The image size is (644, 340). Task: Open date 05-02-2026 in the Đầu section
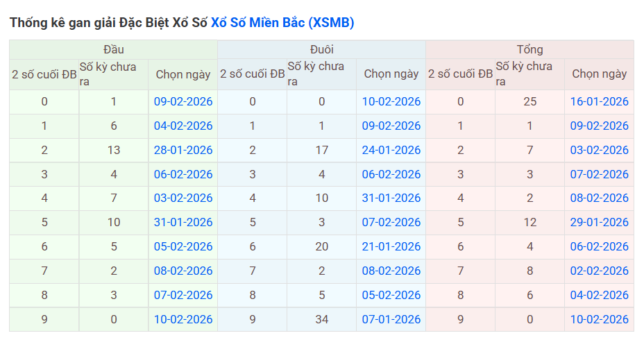[x=183, y=246]
